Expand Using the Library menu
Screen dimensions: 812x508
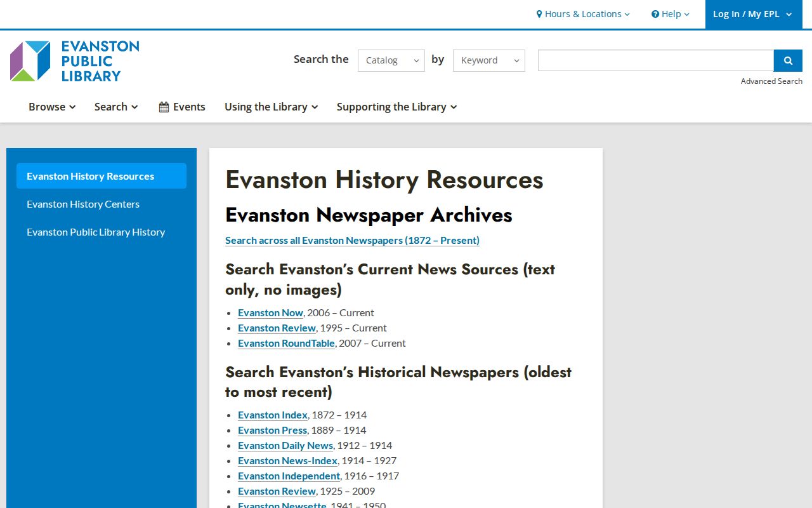271,107
